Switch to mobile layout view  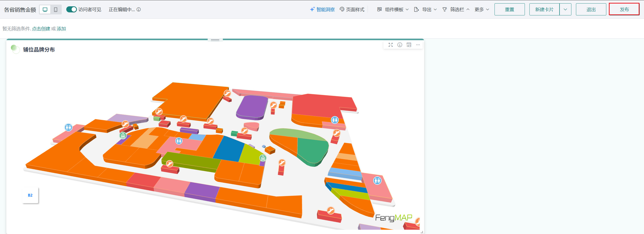point(56,10)
